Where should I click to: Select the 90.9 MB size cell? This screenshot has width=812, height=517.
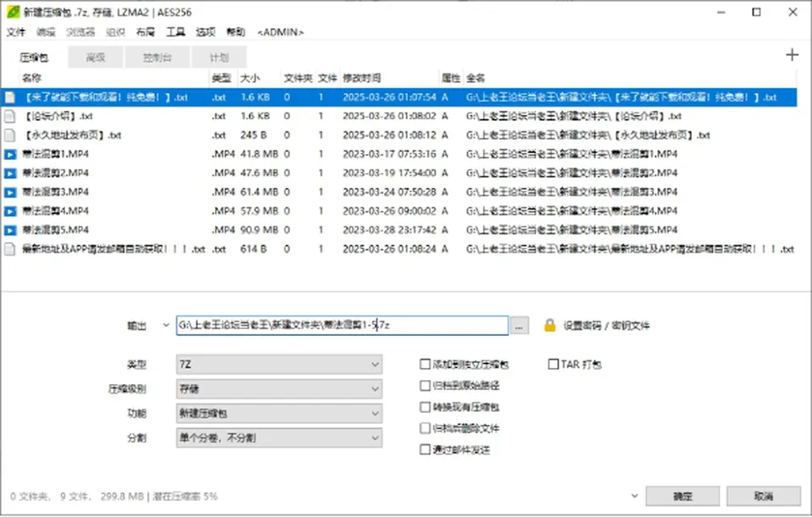click(259, 230)
